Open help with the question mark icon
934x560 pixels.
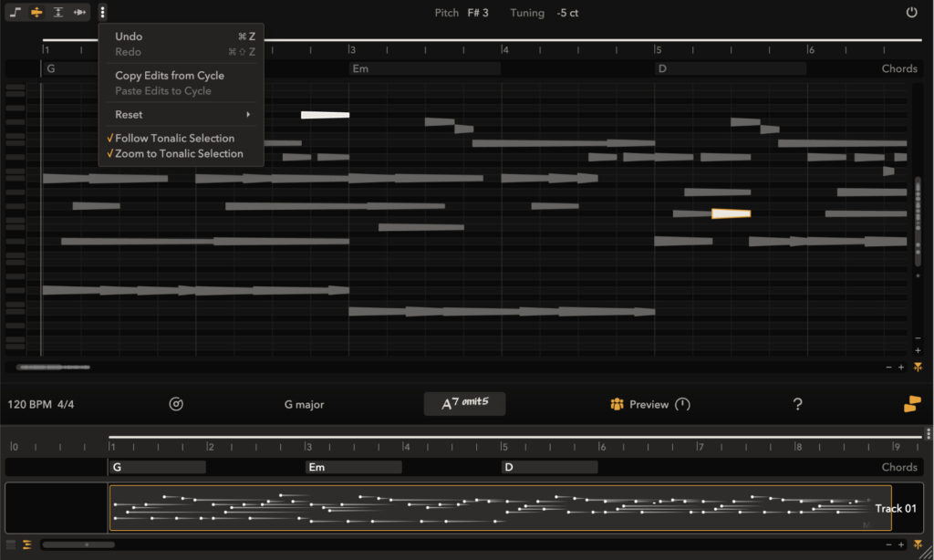tap(797, 404)
